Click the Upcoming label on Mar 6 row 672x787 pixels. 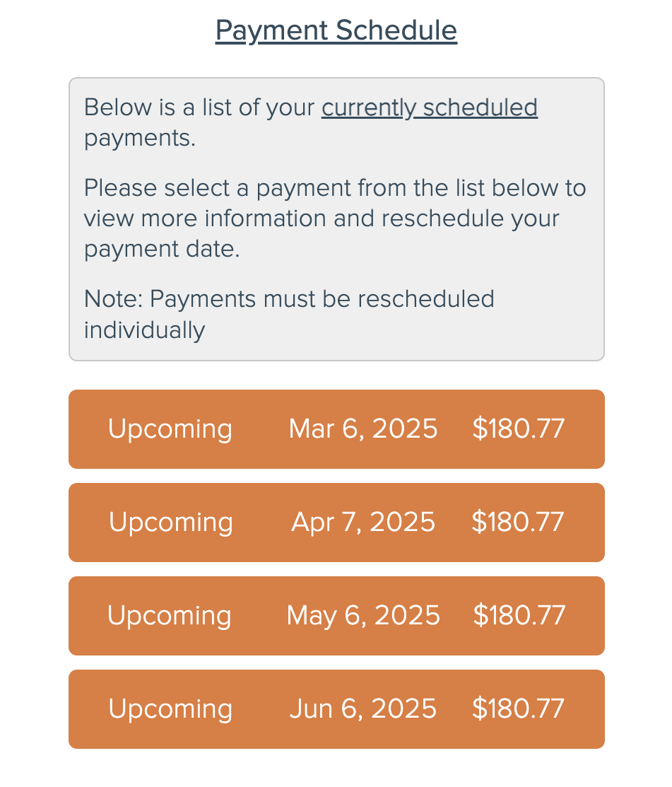pos(170,430)
